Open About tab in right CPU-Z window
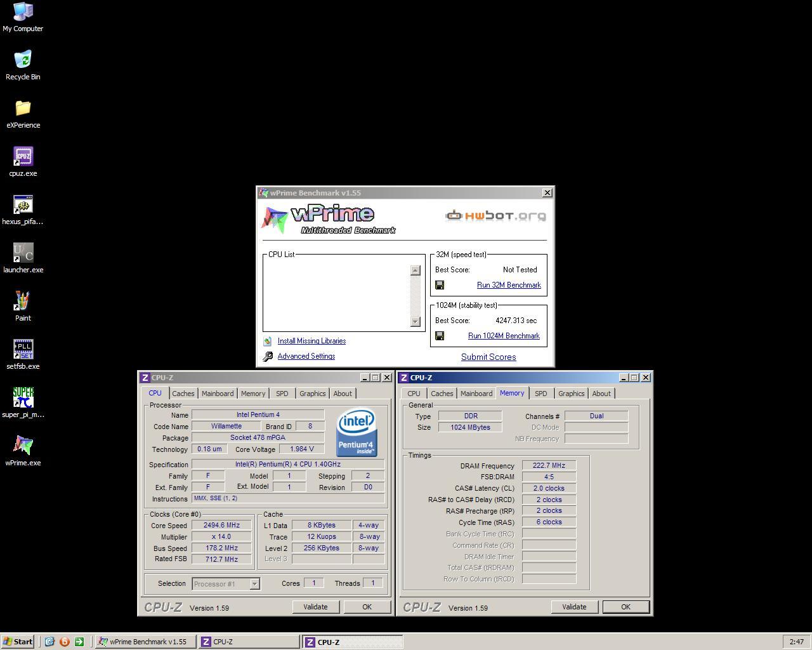 pos(601,394)
